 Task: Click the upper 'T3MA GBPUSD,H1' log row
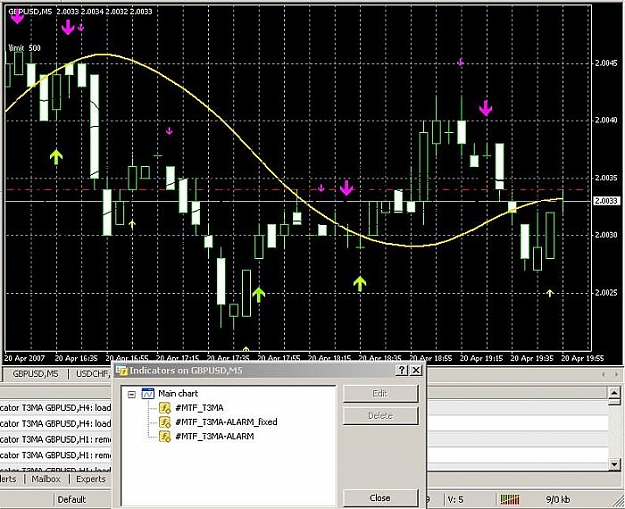[56, 439]
